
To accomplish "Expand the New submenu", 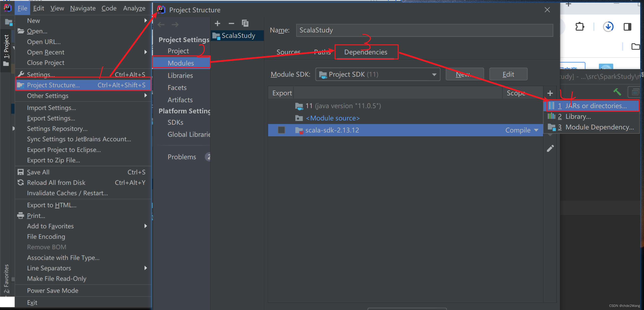I will [x=145, y=21].
